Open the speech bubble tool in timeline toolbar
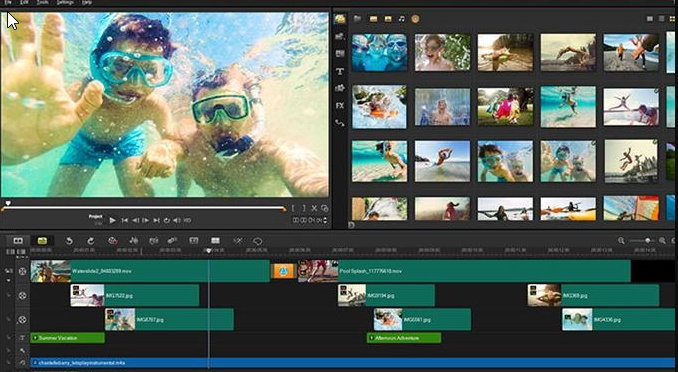The width and height of the screenshot is (678, 372). [258, 241]
